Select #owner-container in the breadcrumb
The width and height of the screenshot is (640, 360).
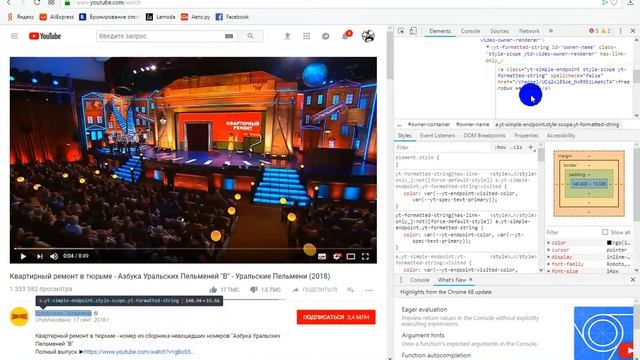(429, 124)
